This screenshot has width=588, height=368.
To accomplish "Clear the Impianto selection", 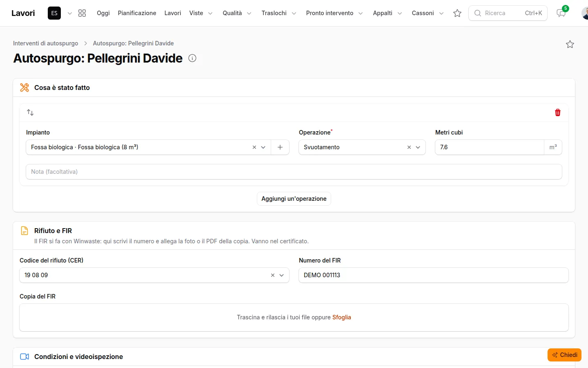I will pos(254,147).
